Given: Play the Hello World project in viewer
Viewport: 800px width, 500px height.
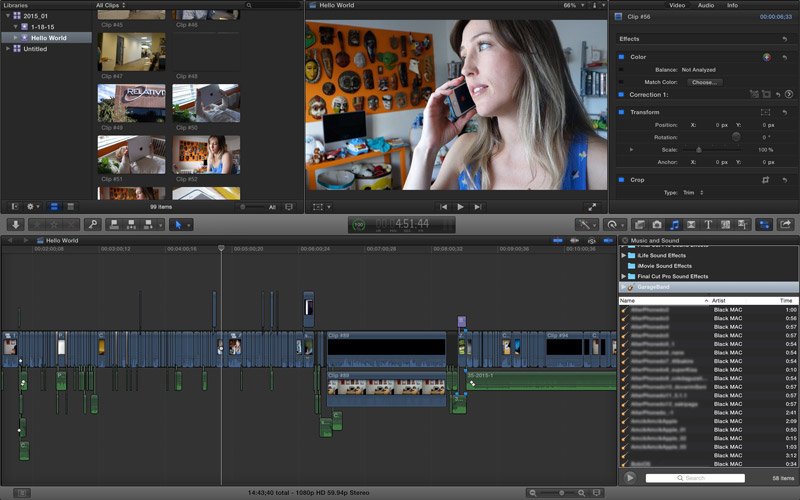Looking at the screenshot, I should click(x=460, y=207).
